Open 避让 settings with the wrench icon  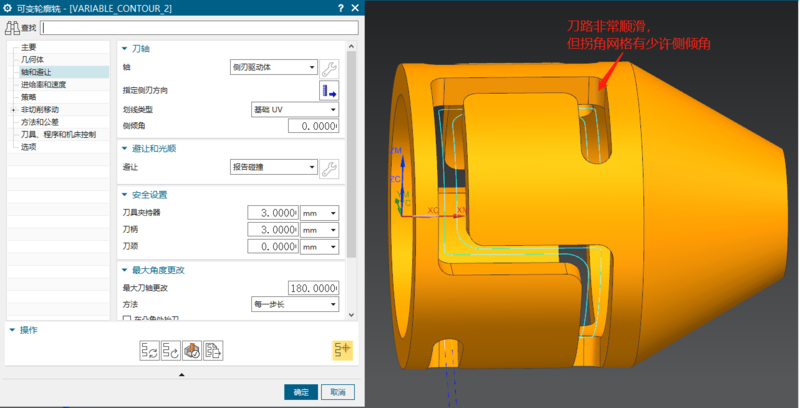tap(329, 168)
